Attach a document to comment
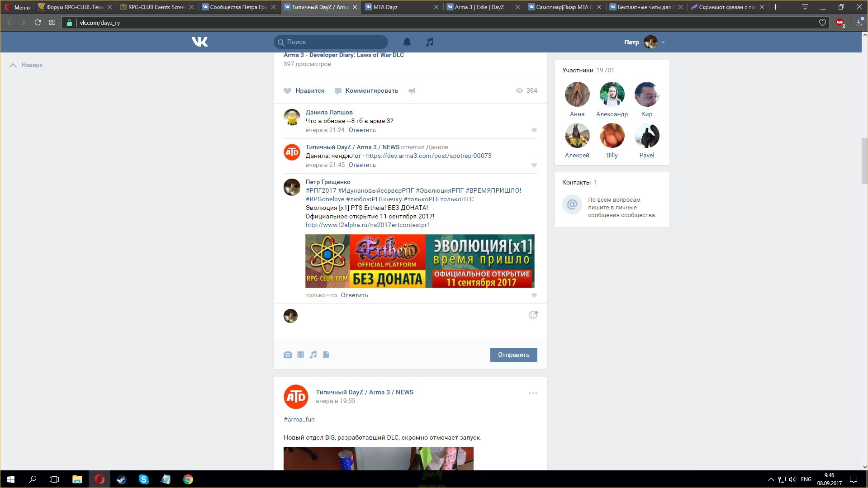Screen dimensions: 868x488 tap(326, 355)
